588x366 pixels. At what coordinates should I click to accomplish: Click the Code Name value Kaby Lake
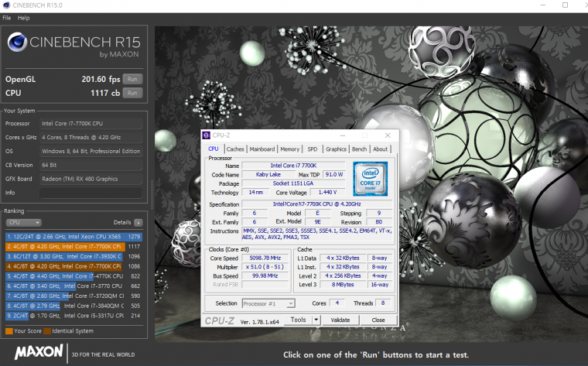(268, 174)
